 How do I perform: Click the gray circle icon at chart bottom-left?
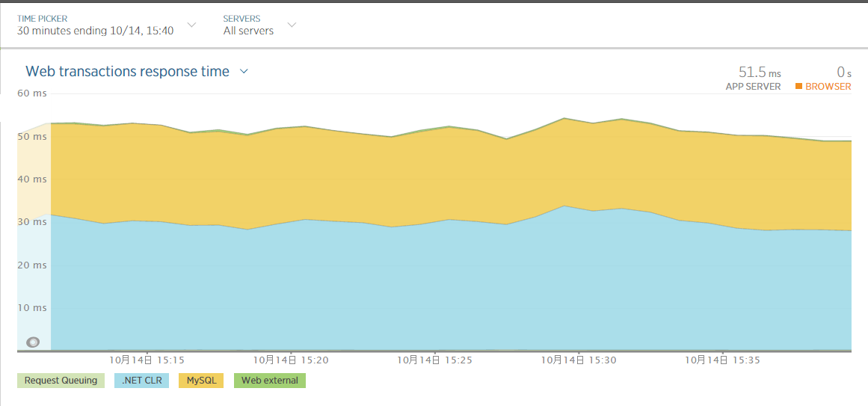point(33,342)
